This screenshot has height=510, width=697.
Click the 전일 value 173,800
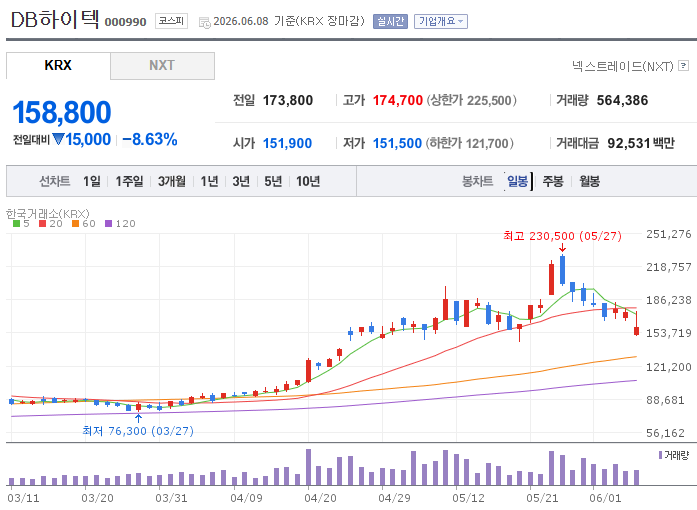coord(288,100)
